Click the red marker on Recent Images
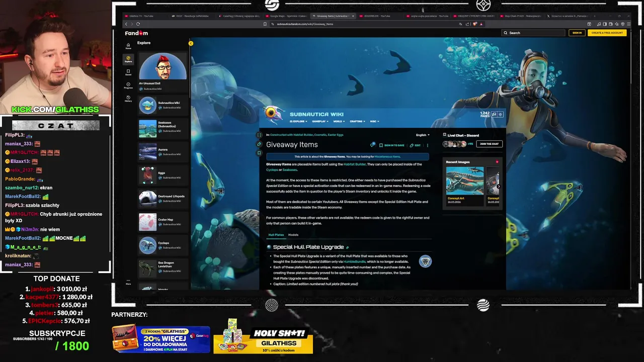 pos(497,162)
